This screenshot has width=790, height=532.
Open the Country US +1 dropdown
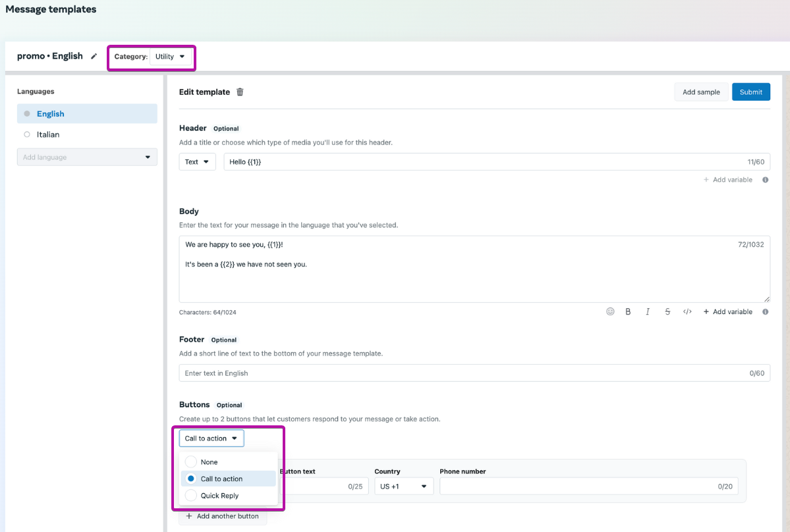coord(404,487)
